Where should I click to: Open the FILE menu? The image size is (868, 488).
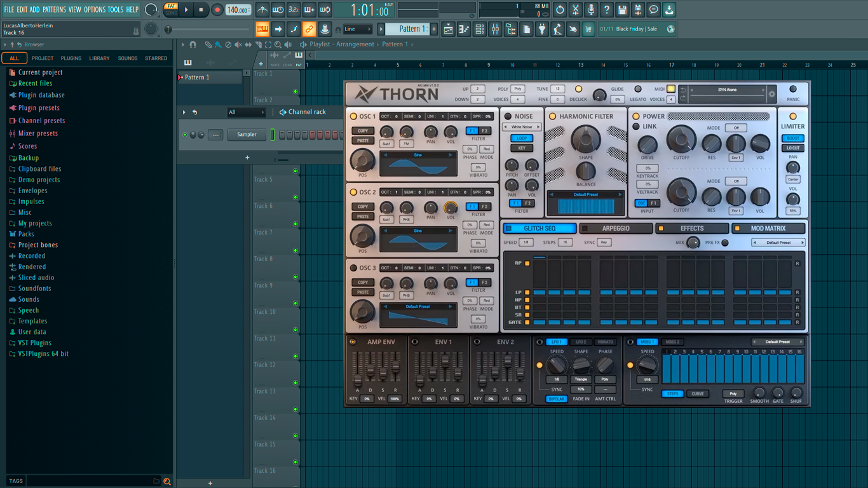point(9,10)
